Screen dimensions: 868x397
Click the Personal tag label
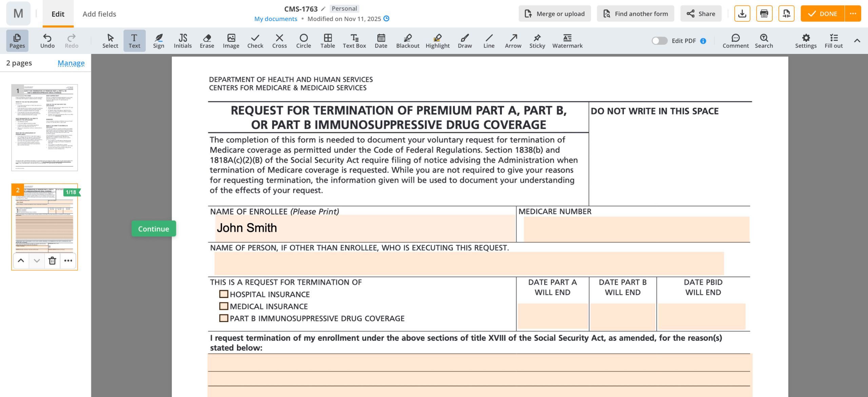click(x=344, y=8)
